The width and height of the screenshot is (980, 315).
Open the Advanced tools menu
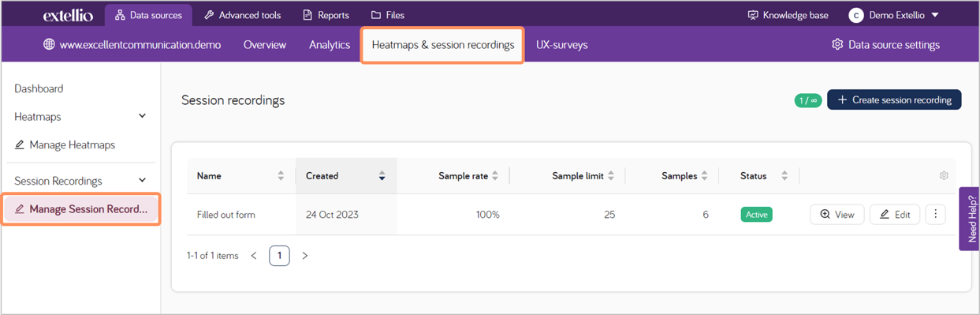[x=243, y=15]
